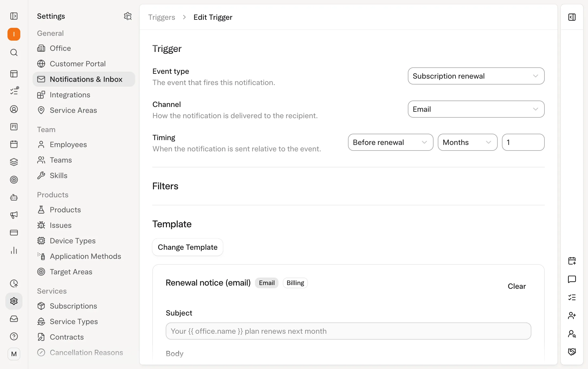Click the search user icon on right rail
Screen dimensions: 588x369
[572, 334]
